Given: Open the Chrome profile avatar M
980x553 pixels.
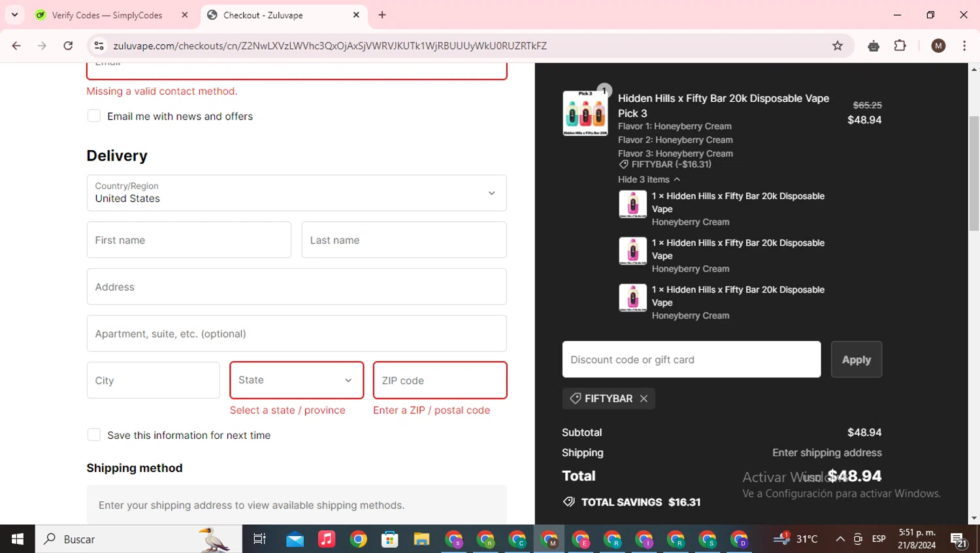Looking at the screenshot, I should [x=938, y=46].
